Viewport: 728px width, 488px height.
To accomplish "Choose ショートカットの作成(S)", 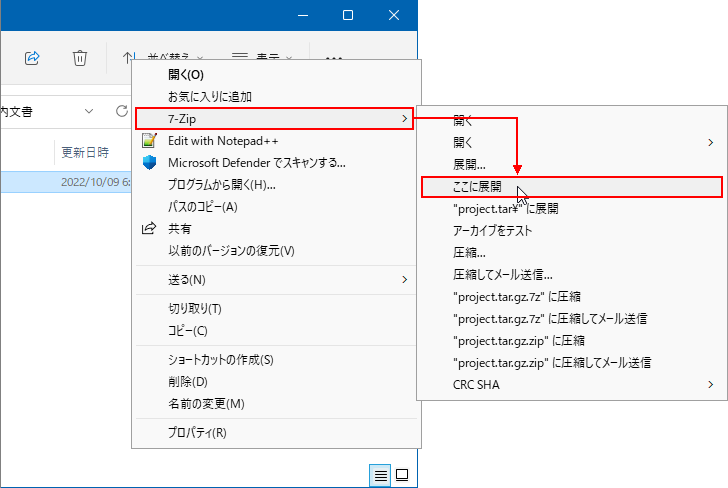I will coord(277,359).
